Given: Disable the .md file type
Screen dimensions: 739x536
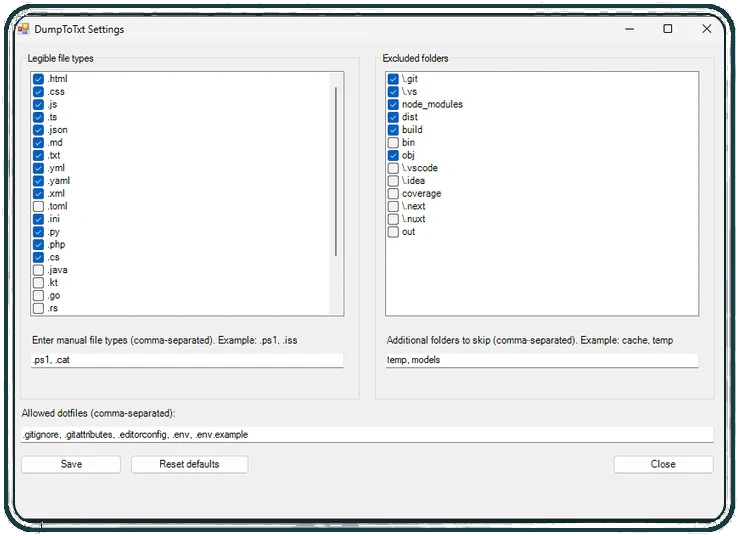Looking at the screenshot, I should click(39, 142).
